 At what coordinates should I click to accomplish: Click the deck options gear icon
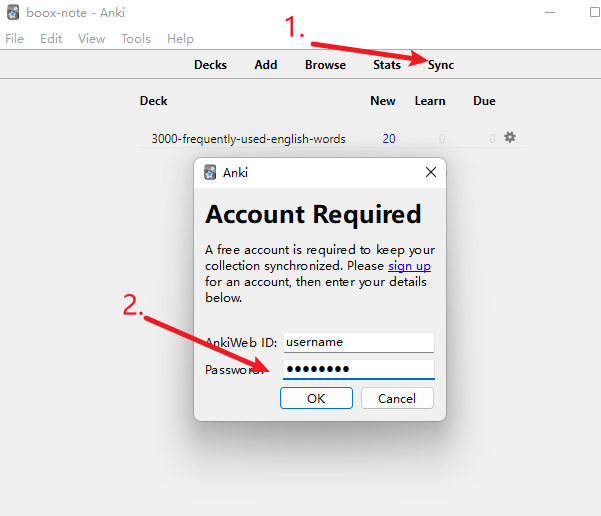coord(509,137)
